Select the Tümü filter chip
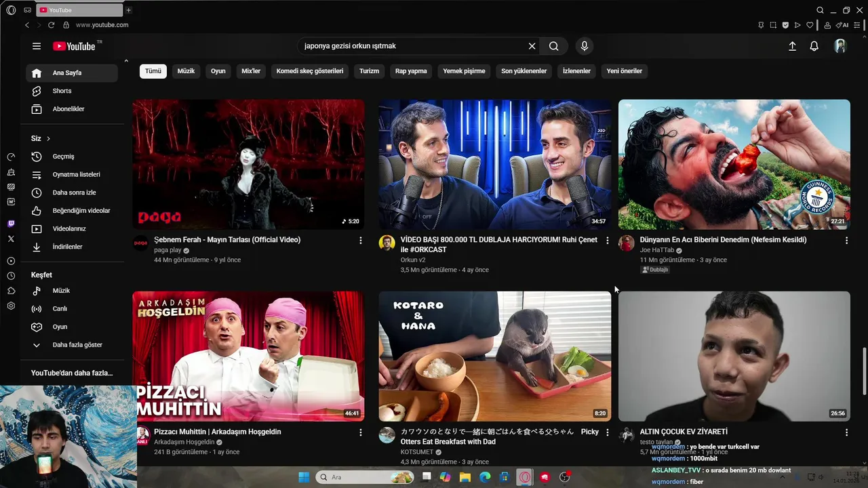The width and height of the screenshot is (868, 488). coord(153,70)
